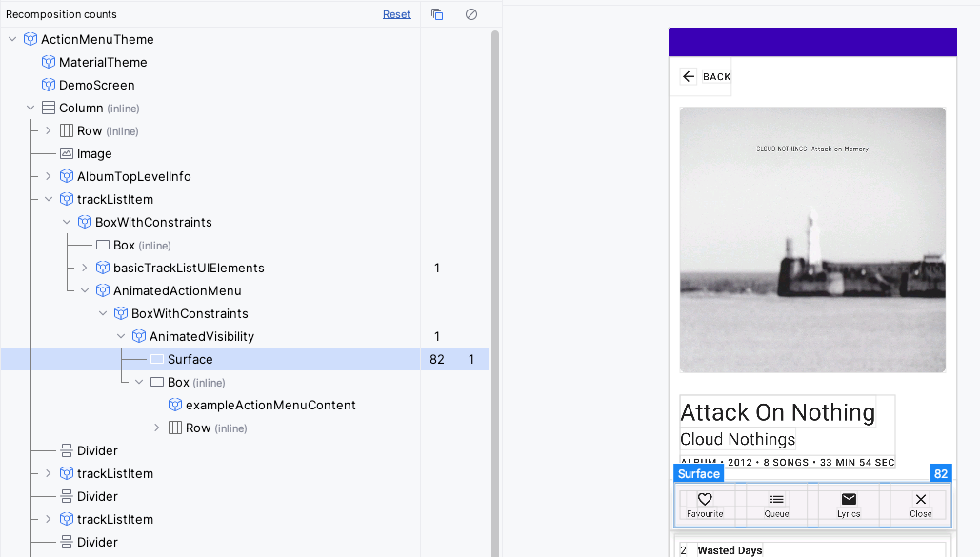Select exampleActionMenuContent in the tree
The width and height of the screenshot is (980, 557).
270,405
